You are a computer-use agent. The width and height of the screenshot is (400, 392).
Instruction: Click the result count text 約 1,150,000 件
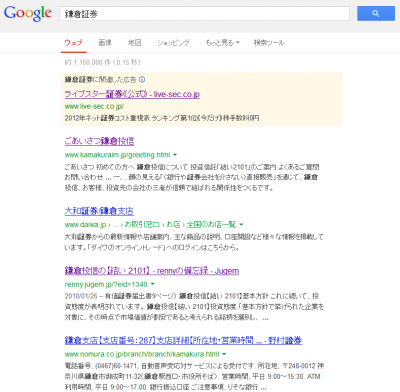[88, 62]
